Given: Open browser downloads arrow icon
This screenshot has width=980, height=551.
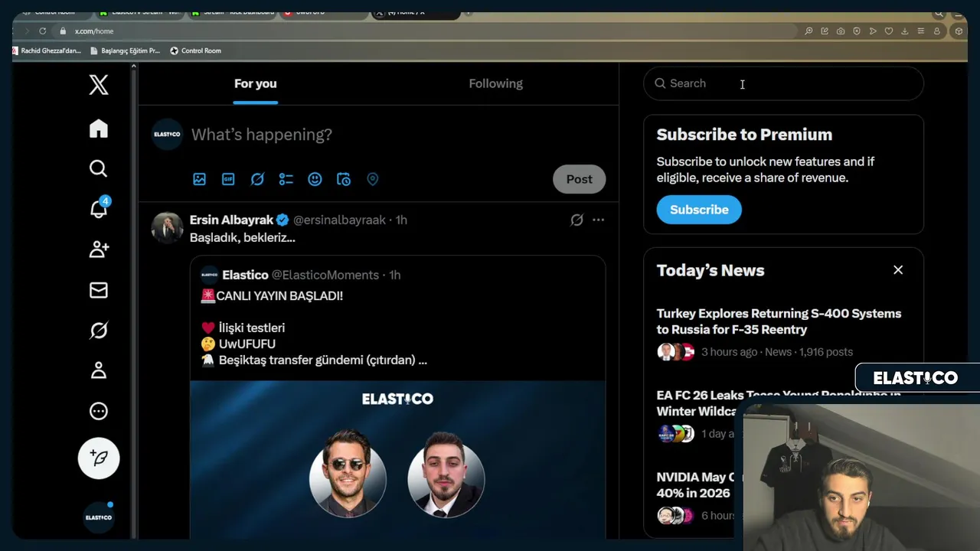Looking at the screenshot, I should pos(905,31).
